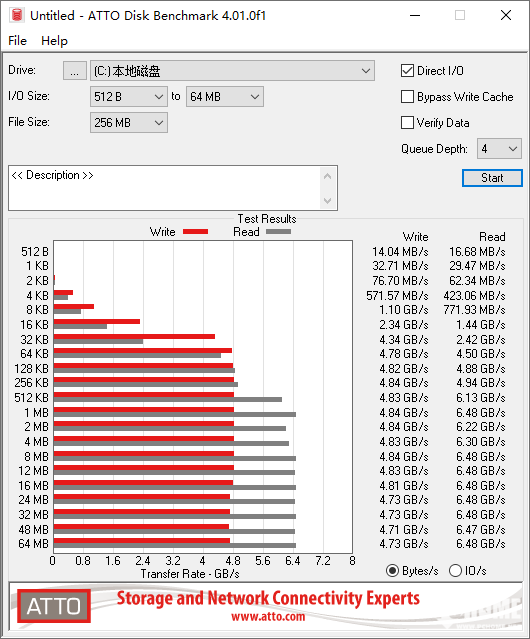The width and height of the screenshot is (530, 639).
Task: Start the disk benchmark
Action: click(x=492, y=178)
